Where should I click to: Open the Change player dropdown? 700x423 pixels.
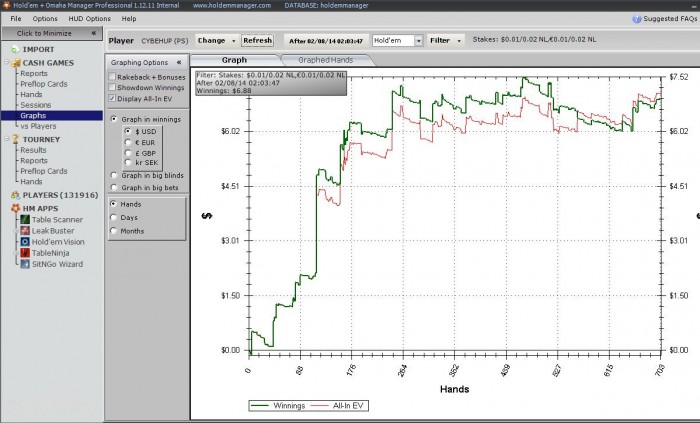tap(217, 40)
